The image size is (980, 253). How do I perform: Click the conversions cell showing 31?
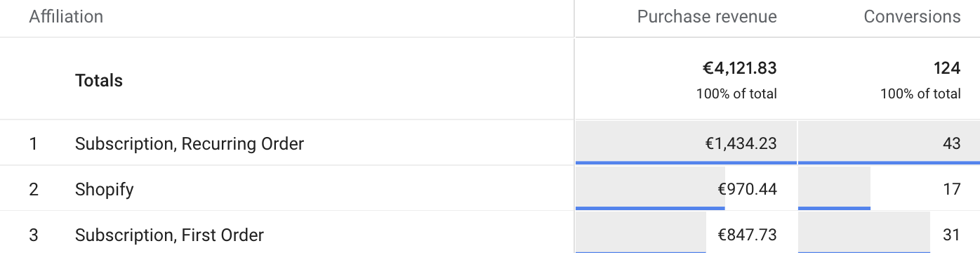point(889,233)
